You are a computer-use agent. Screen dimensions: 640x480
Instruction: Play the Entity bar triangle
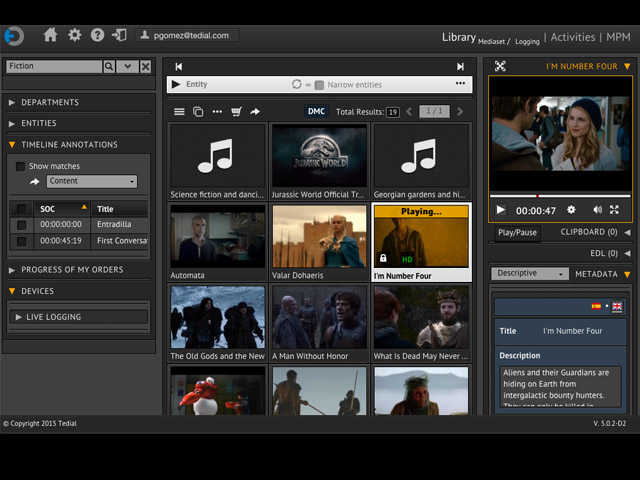coord(176,84)
